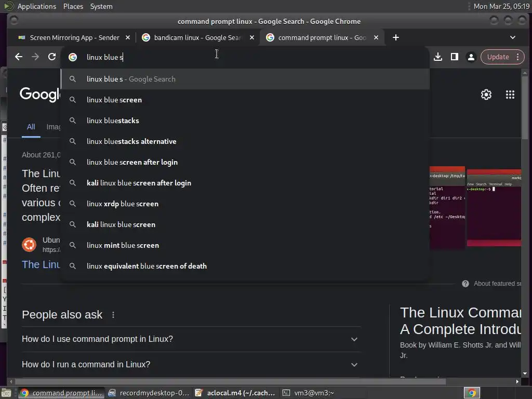Click search icon beside 'linux mint blue screen'
The image size is (532, 399).
click(73, 245)
